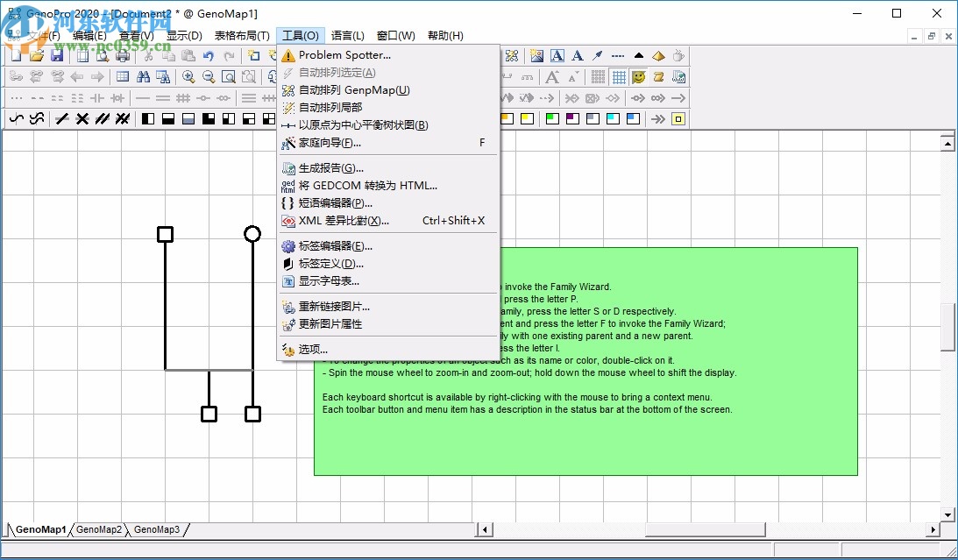
Task: Pick the green color swatch on the toolbar
Action: coord(552,117)
